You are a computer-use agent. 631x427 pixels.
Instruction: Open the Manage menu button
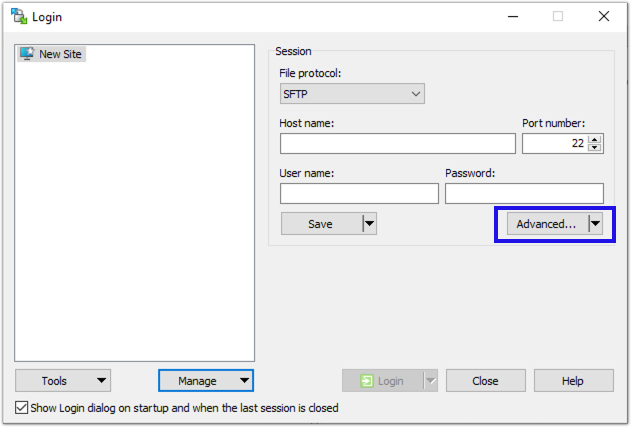206,381
